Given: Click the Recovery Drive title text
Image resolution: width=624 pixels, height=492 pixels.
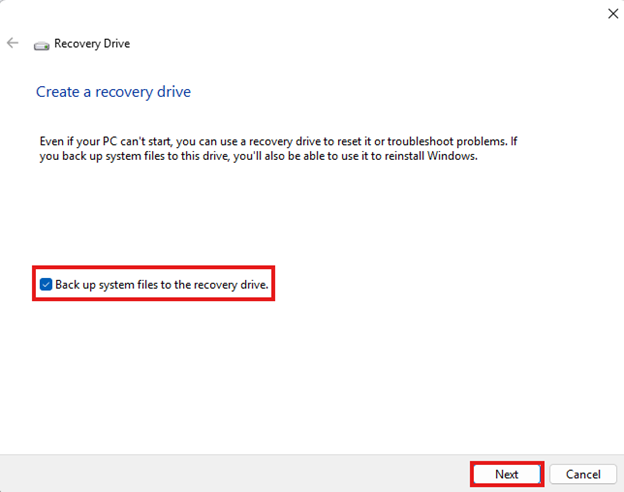Looking at the screenshot, I should coord(92,43).
